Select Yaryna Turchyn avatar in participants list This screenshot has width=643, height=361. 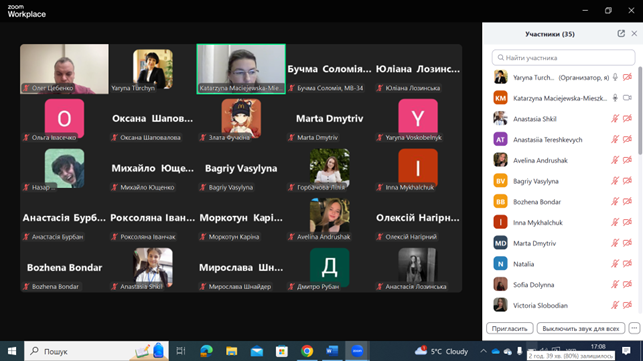(500, 77)
